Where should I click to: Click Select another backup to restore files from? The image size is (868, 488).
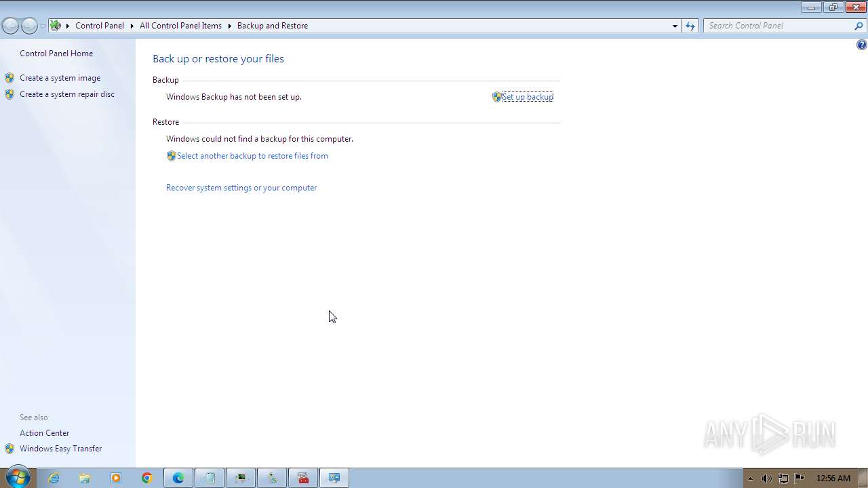[x=252, y=156]
